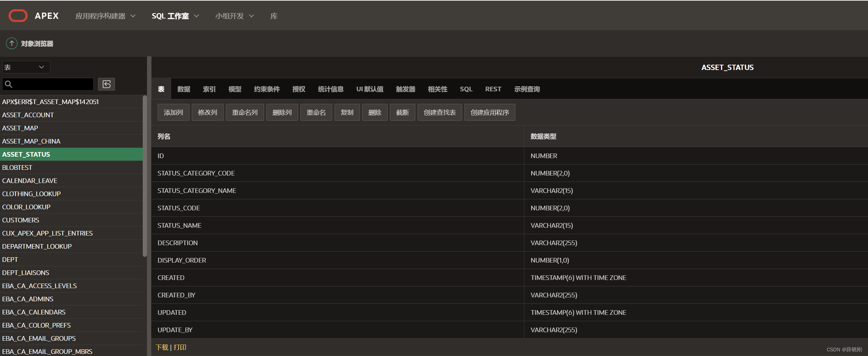Click the 库 menu item
868x356 pixels.
point(274,16)
